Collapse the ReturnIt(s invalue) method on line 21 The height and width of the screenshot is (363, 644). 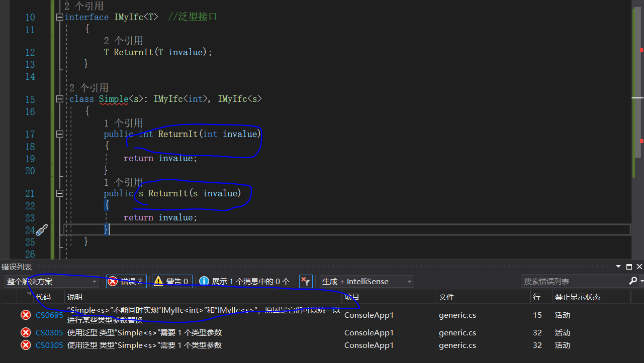[x=60, y=193]
